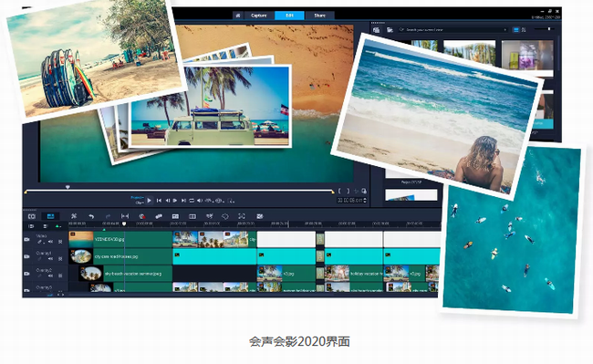
Task: Click the import media files icon in library
Action: tap(376, 29)
